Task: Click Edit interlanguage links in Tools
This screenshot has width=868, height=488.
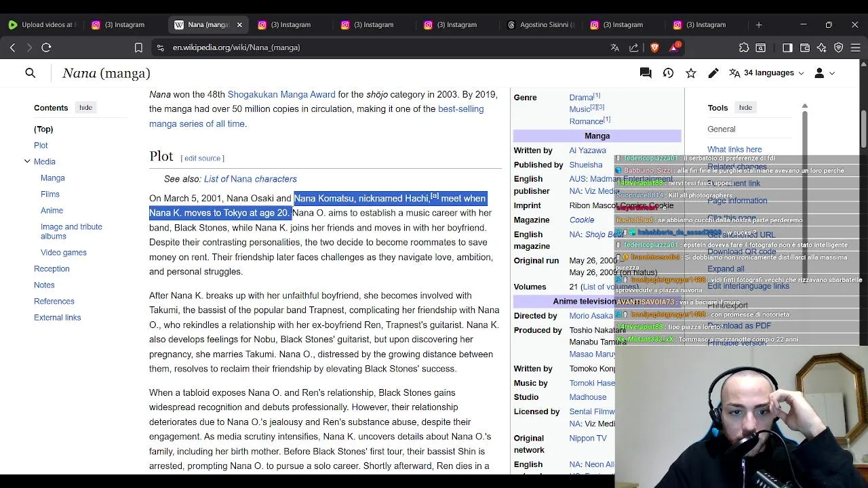Action: 748,286
